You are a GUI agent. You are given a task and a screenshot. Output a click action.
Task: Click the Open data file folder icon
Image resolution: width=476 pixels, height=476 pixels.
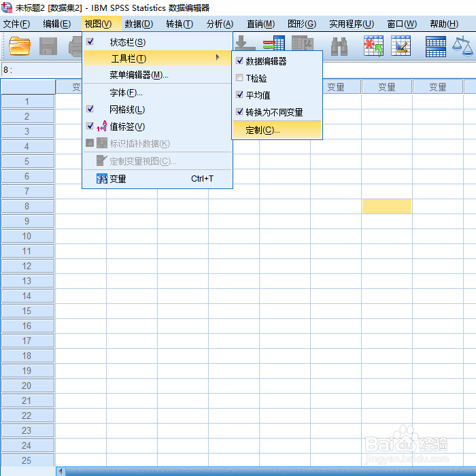click(x=20, y=46)
